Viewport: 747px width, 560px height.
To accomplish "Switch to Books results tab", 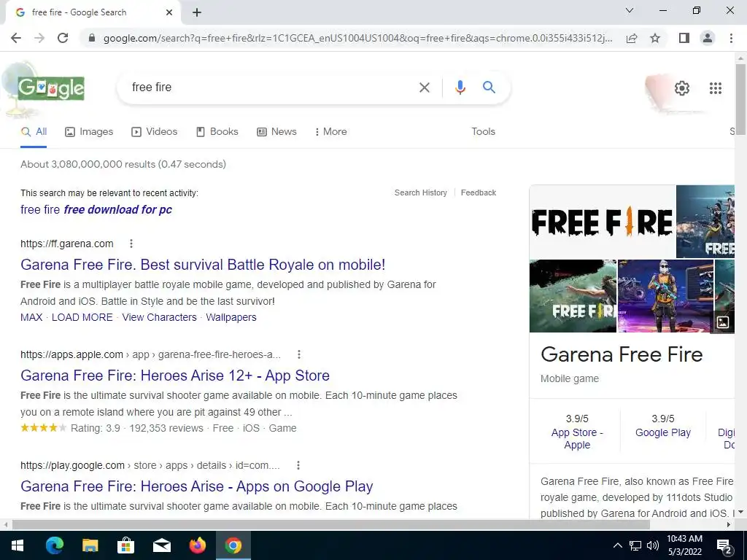I will tap(217, 132).
